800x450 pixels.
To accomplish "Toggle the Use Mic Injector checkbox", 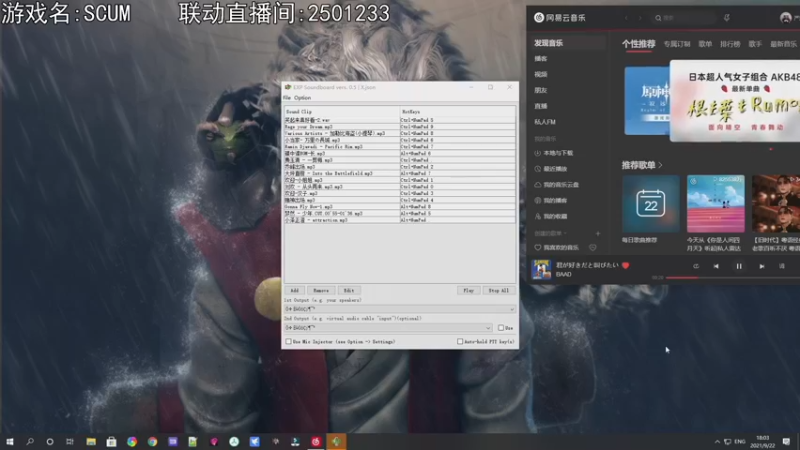I will (x=289, y=341).
